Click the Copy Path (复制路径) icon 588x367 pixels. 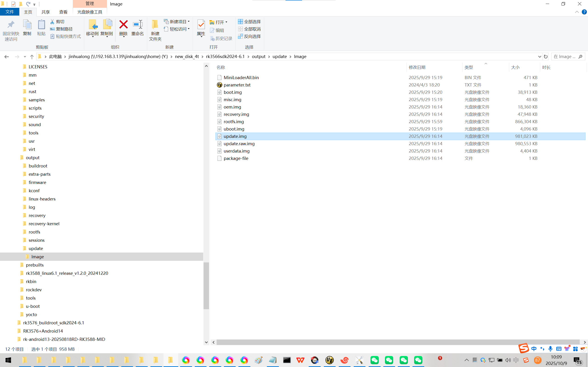pyautogui.click(x=52, y=29)
